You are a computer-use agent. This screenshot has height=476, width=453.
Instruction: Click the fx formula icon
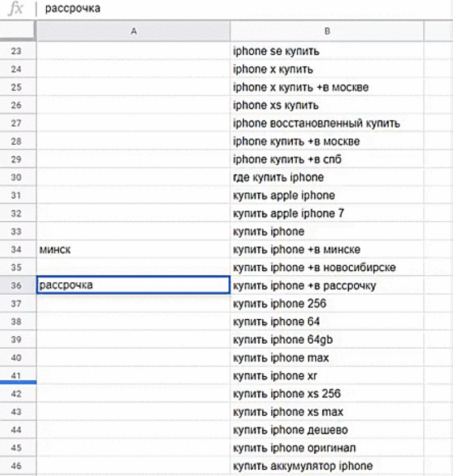[x=15, y=9]
